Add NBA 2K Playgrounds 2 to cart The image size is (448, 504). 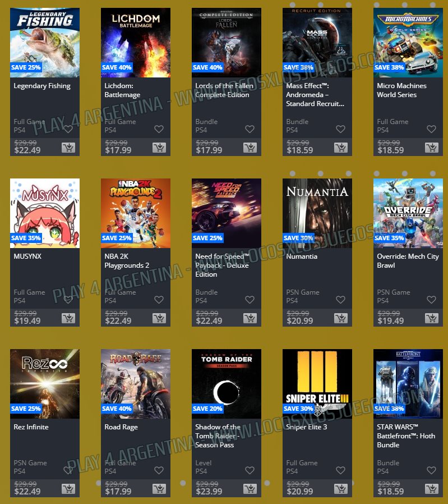pos(159,318)
